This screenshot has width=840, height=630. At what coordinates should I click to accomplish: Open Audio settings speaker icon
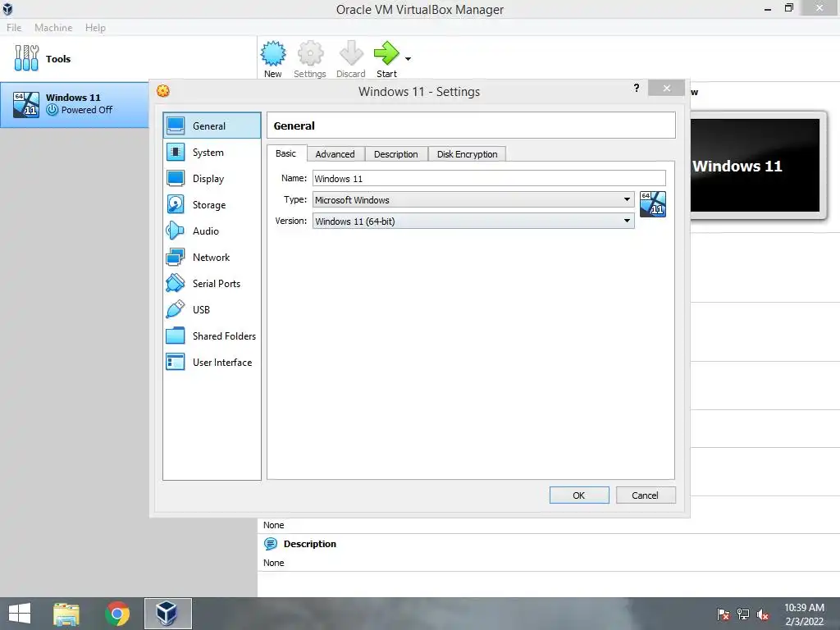176,231
